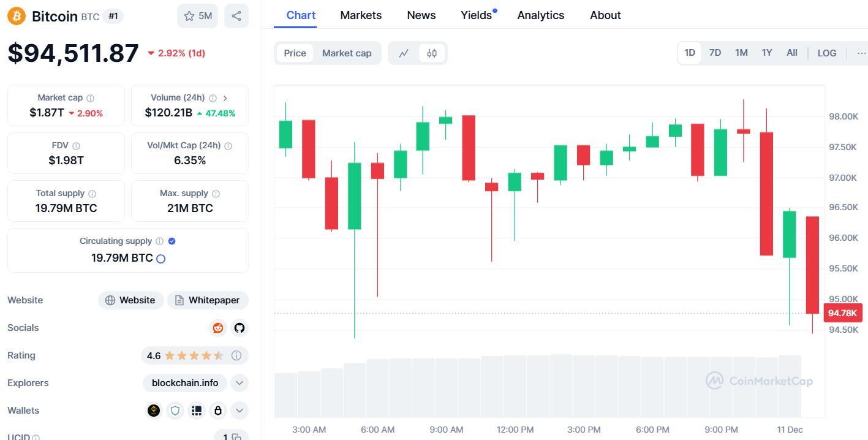
Task: Open the Markets tab
Action: [361, 15]
